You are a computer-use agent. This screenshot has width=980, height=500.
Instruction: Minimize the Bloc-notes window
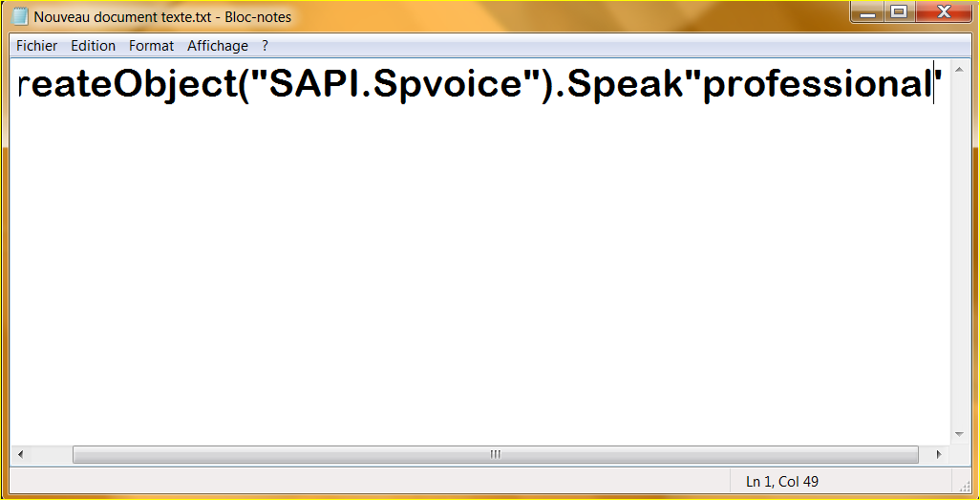(867, 11)
